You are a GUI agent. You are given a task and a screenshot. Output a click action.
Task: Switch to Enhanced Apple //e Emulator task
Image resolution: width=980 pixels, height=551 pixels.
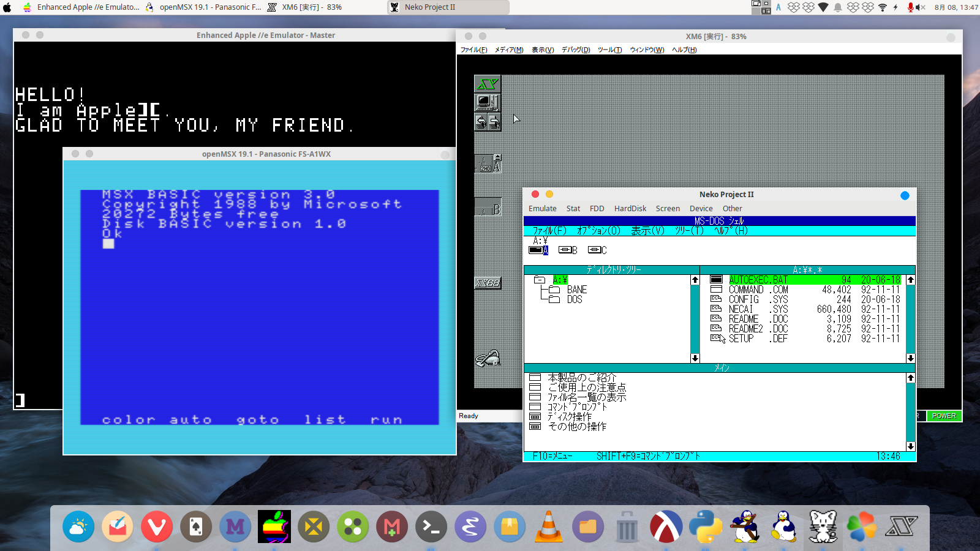coord(81,7)
